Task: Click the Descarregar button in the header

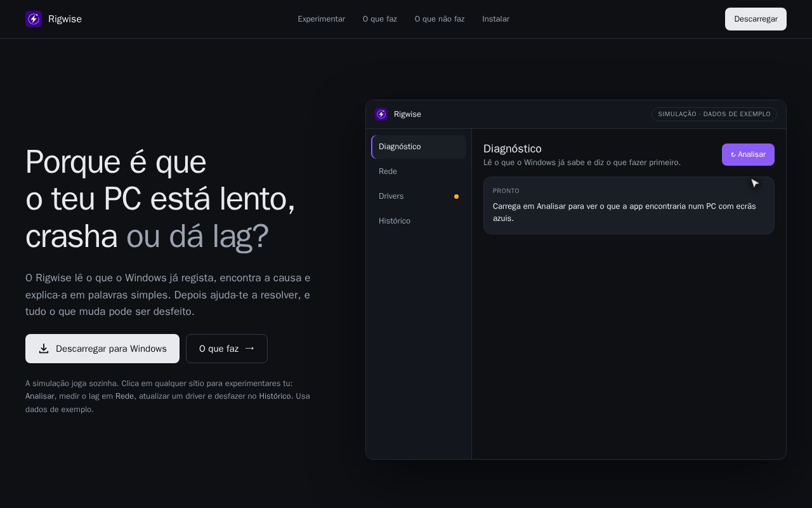Action: [x=756, y=19]
